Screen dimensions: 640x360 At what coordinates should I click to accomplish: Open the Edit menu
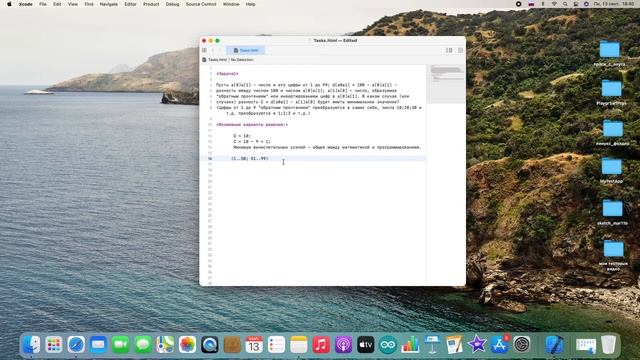(57, 4)
